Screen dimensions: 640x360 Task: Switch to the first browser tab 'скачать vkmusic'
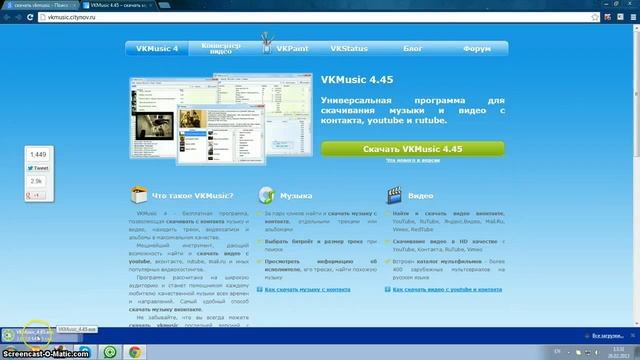click(40, 5)
